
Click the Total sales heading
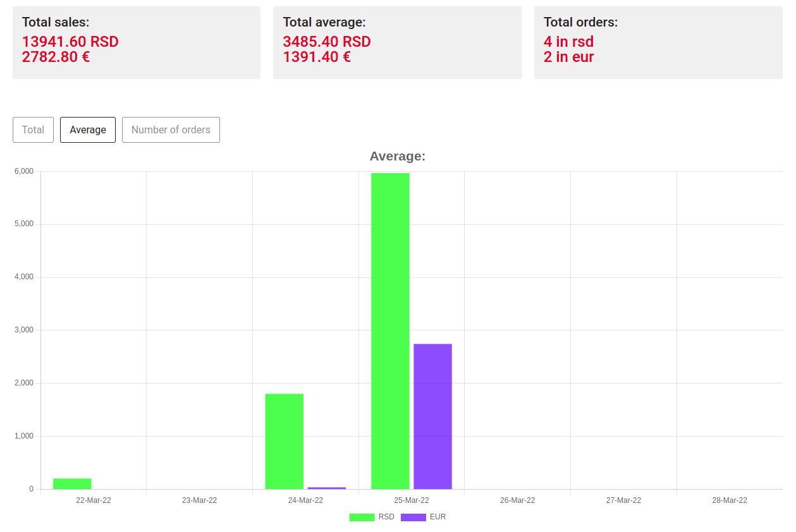(56, 22)
